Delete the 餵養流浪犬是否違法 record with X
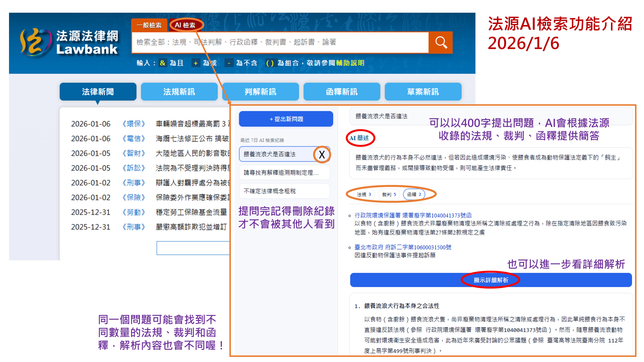Image resolution: width=644 pixels, height=362 pixels. click(322, 155)
